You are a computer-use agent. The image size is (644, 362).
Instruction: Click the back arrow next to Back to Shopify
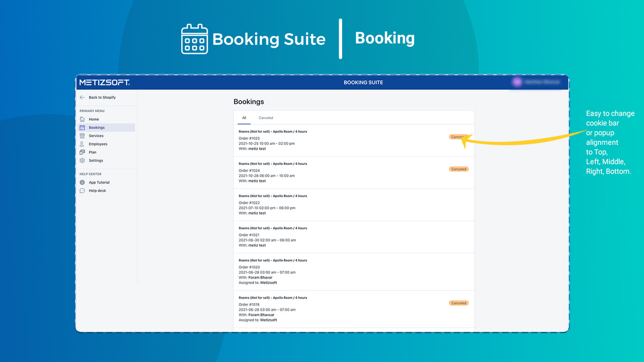click(83, 97)
